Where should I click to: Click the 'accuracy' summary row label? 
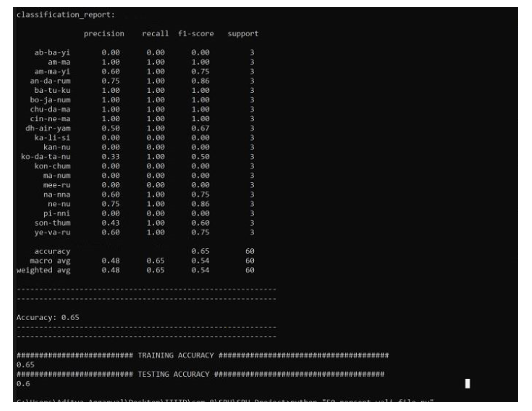click(x=52, y=252)
